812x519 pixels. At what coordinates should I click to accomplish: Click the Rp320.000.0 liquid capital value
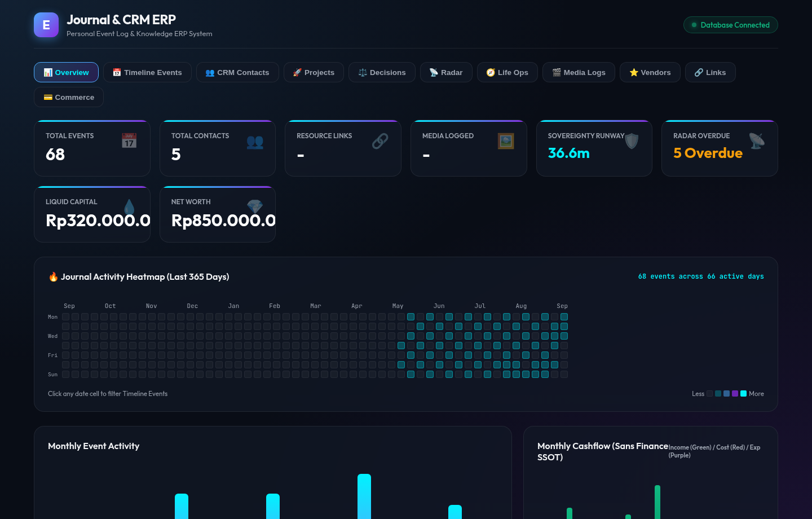[98, 220]
